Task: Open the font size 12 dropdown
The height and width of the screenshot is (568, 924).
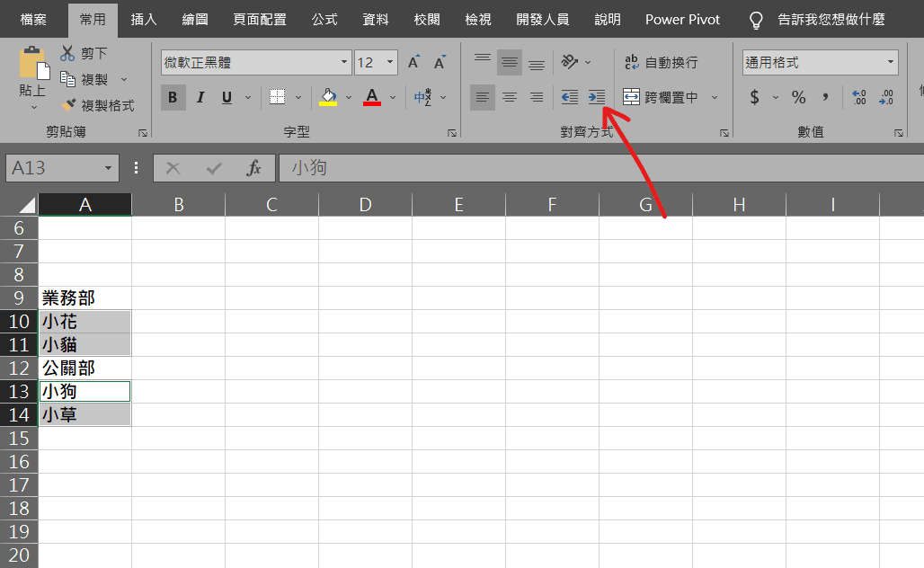Action: point(390,62)
